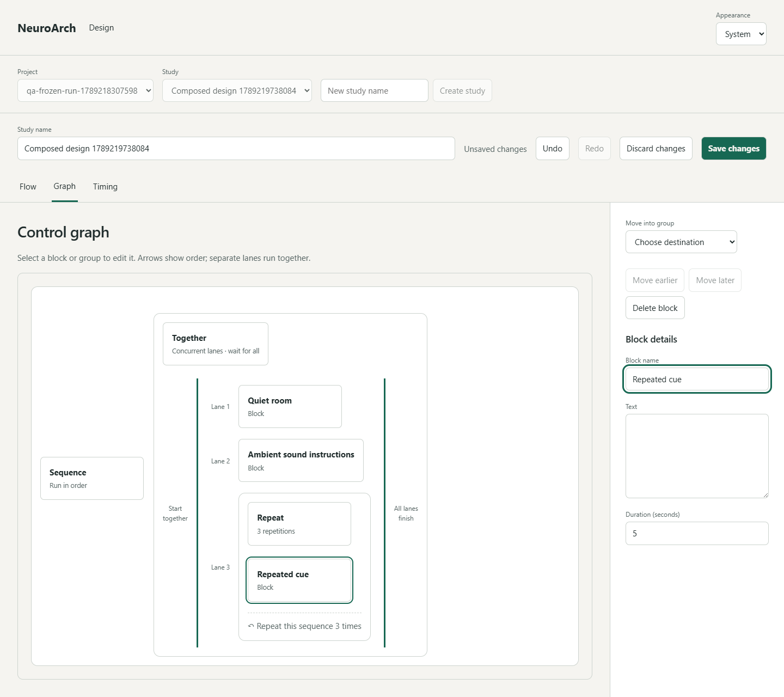The height and width of the screenshot is (697, 784).
Task: Select the Sequence node
Action: click(92, 478)
